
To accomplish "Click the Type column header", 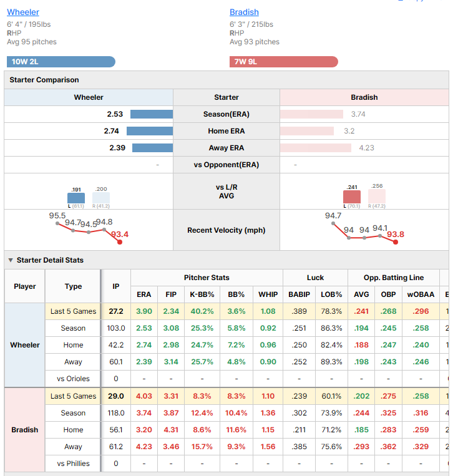I will pos(73,286).
